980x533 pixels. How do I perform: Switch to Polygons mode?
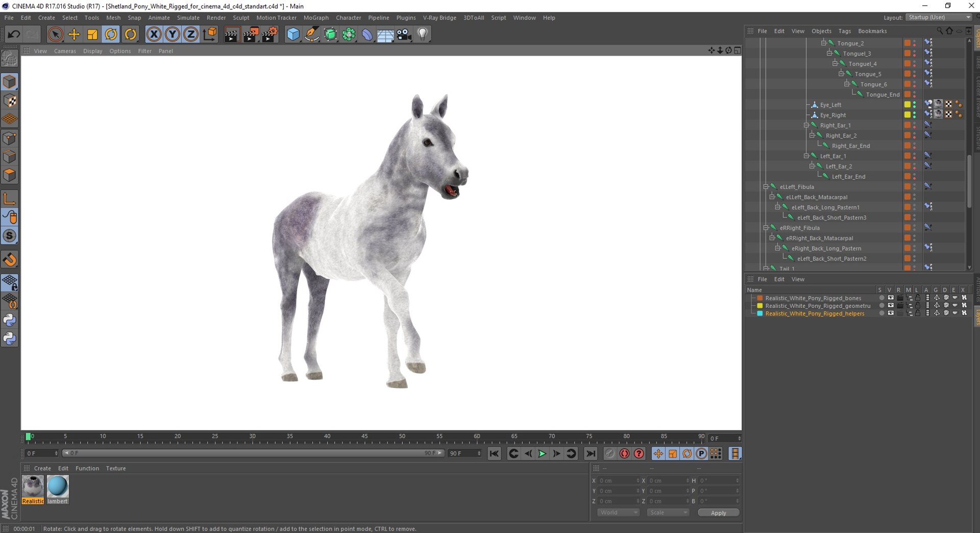tap(10, 175)
